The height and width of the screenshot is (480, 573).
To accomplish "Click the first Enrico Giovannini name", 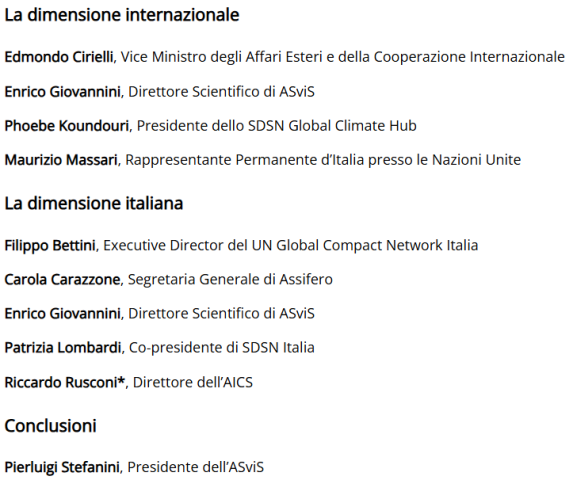I will [x=62, y=91].
